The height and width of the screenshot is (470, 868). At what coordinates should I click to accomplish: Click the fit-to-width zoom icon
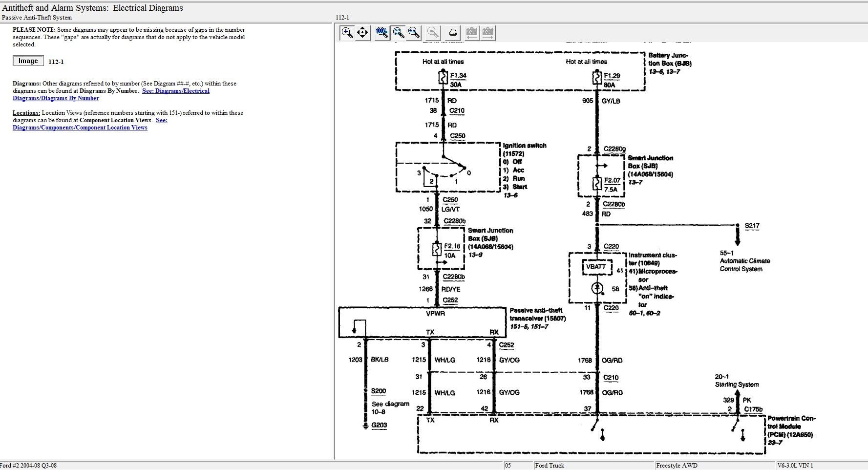(414, 33)
